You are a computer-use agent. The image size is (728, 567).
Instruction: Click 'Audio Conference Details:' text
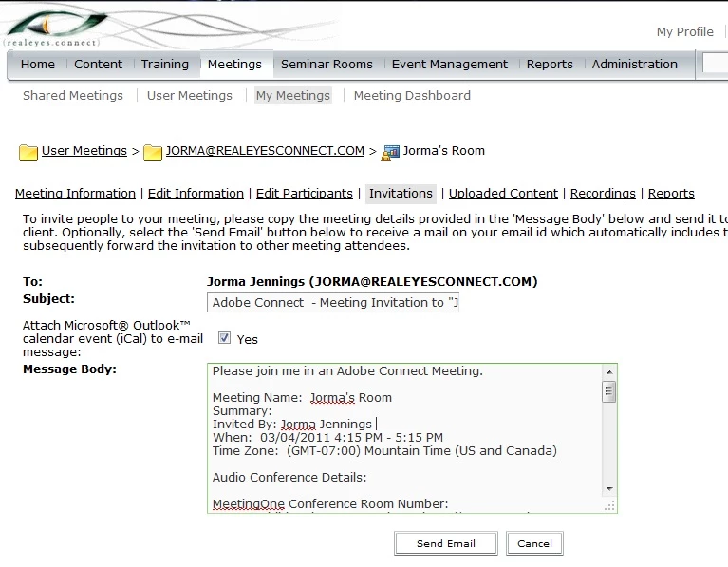289,478
